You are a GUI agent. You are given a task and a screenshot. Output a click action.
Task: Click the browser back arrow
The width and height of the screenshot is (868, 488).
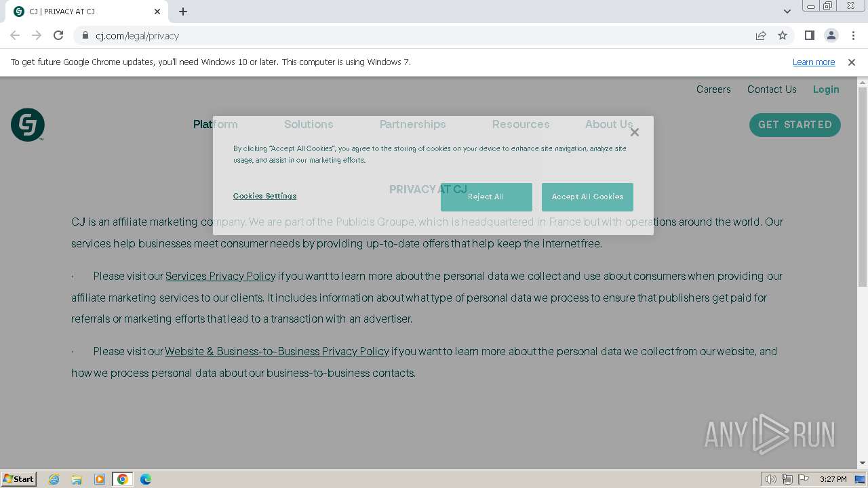15,35
